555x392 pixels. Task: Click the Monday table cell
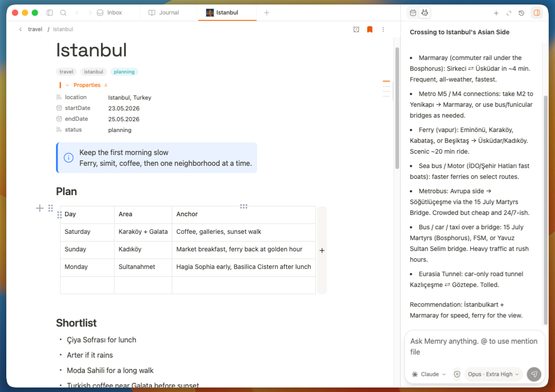(x=87, y=267)
